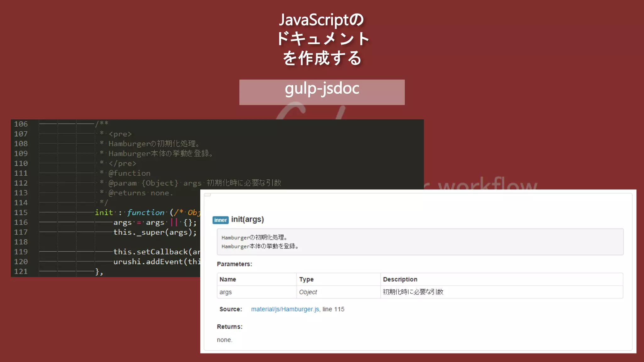This screenshot has height=362, width=644.
Task: Click 'this._super(args);' code line
Action: pos(155,232)
